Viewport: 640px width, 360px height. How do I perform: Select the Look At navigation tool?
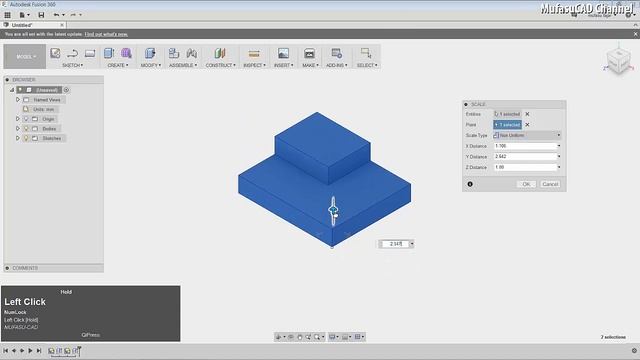[x=291, y=337]
